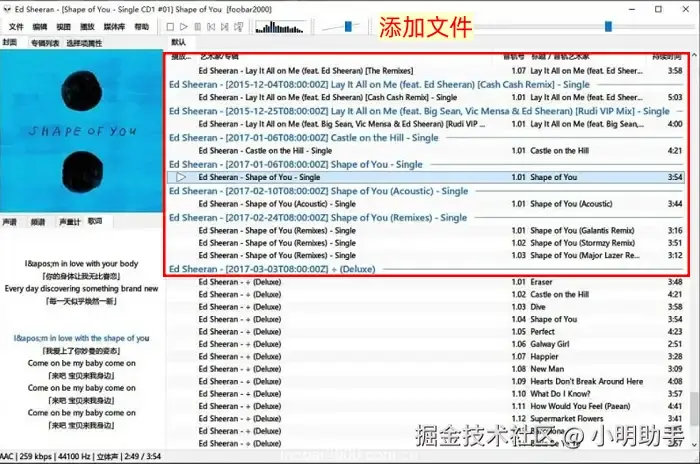Click highlighted lyric in love with the shape of you
The width and height of the screenshot is (700, 464).
click(x=81, y=339)
